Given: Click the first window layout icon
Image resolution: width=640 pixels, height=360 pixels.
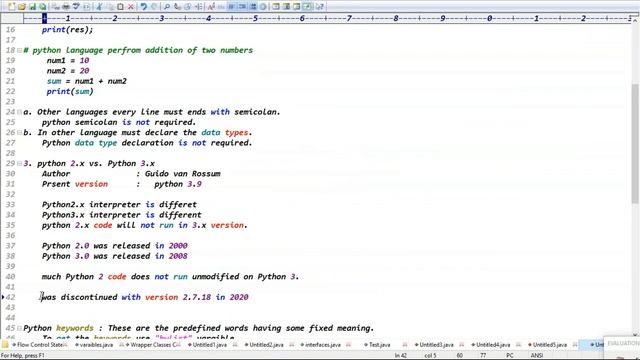Looking at the screenshot, I should 276,7.
